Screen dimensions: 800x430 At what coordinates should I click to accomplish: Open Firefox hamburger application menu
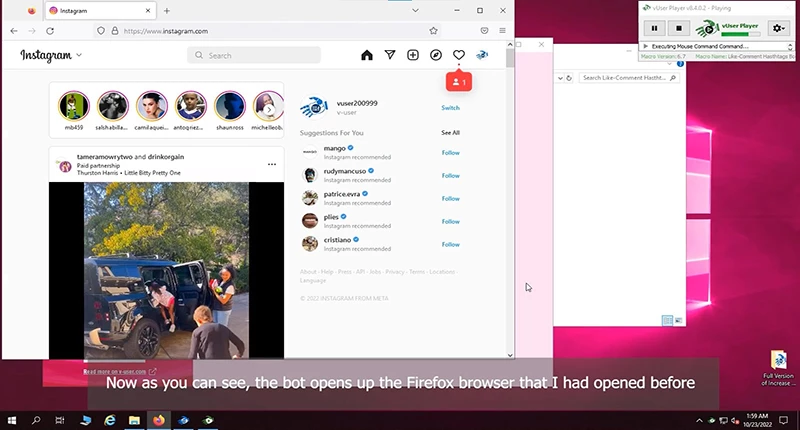click(x=503, y=31)
